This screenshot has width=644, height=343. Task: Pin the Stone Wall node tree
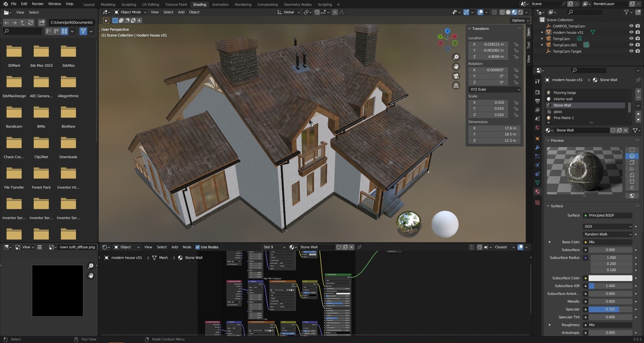pos(359,247)
